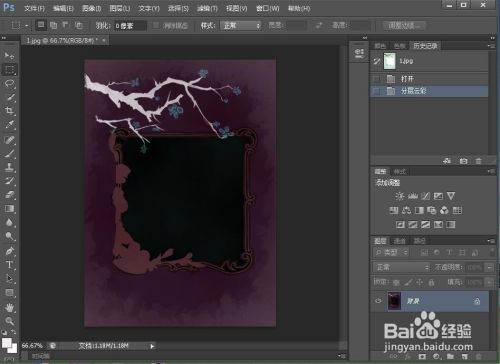Select the Healing Brush tool
The width and height of the screenshot is (500, 364).
9,139
